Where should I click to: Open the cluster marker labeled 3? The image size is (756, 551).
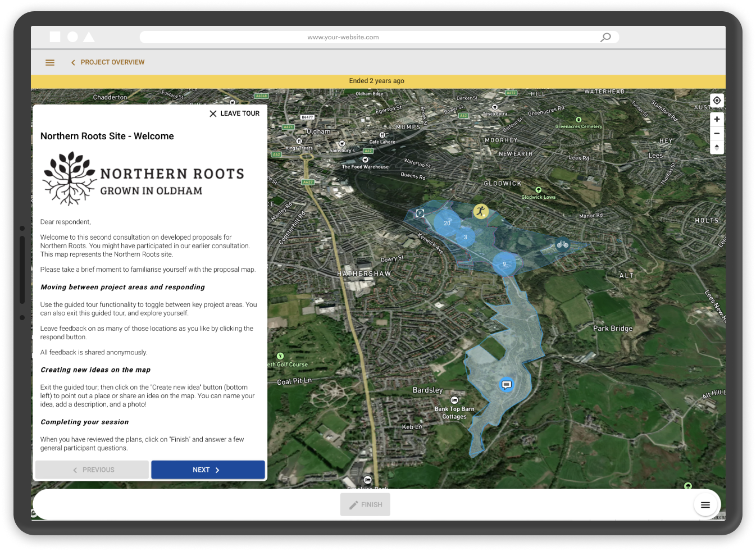click(465, 237)
